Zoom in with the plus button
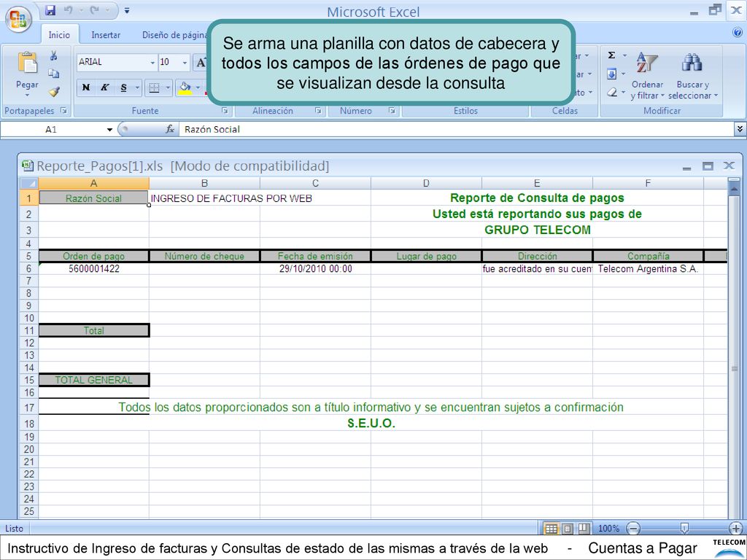This screenshot has width=747, height=560. tap(736, 528)
